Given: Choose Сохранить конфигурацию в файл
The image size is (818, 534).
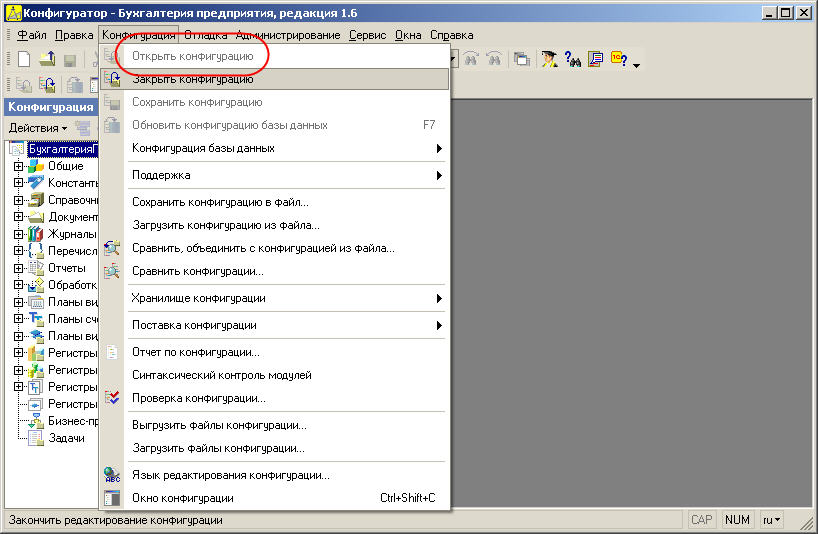Looking at the screenshot, I should (220, 202).
